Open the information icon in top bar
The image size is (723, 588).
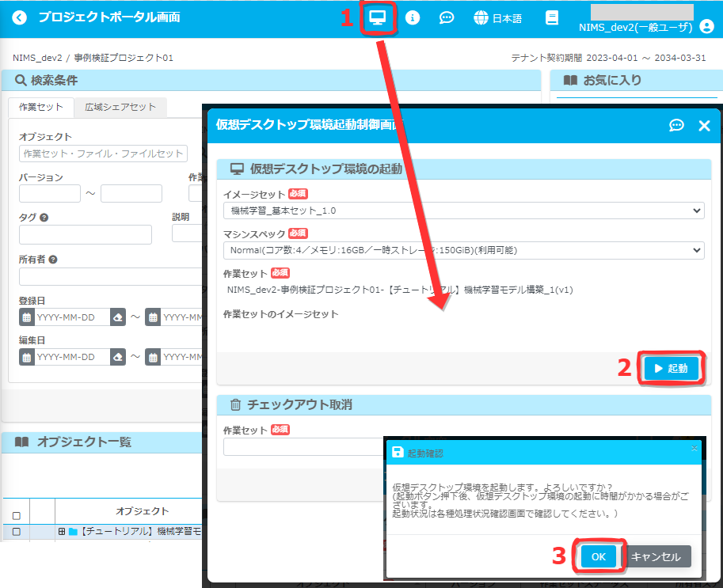click(x=413, y=17)
